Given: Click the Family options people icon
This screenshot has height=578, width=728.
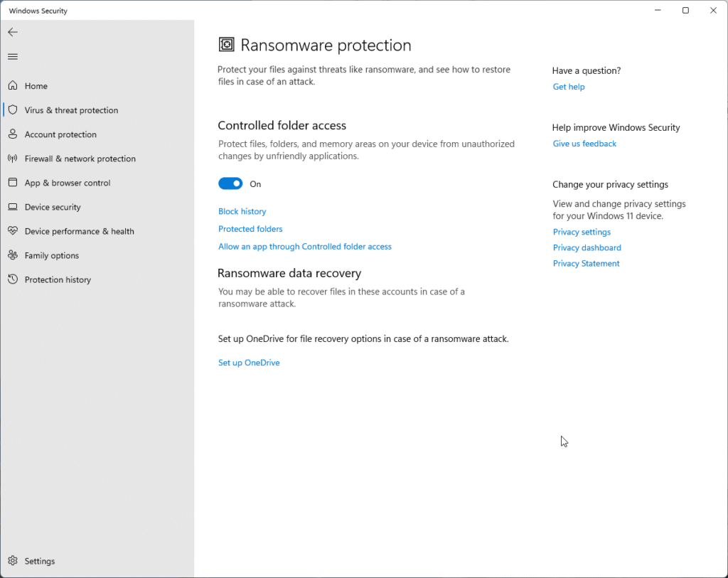Looking at the screenshot, I should click(x=13, y=255).
